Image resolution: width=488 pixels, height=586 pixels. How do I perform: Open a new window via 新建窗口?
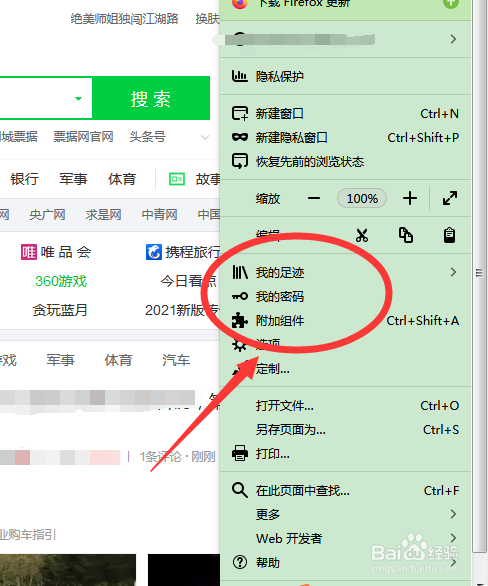click(x=345, y=113)
